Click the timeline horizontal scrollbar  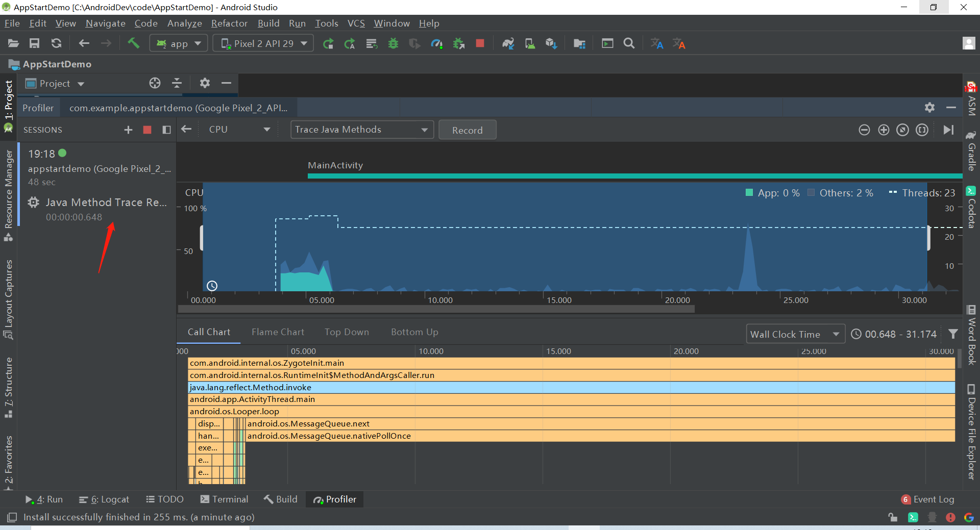(x=436, y=309)
